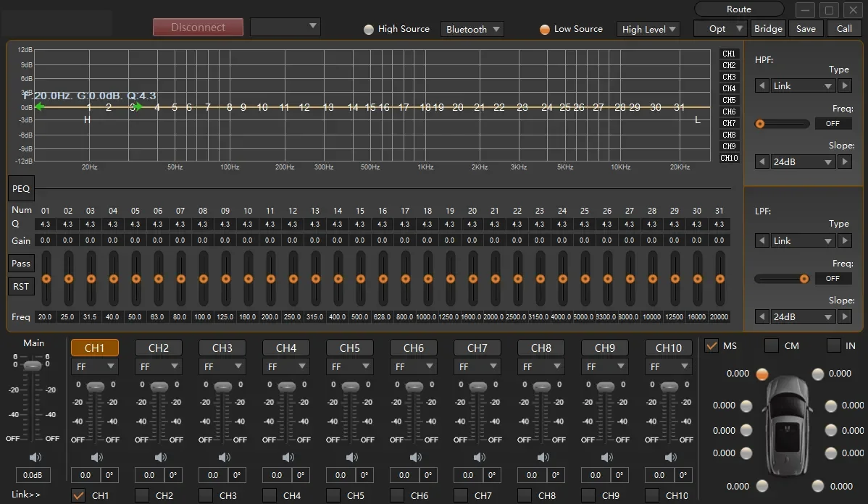This screenshot has height=504, width=868.
Task: Click the CH1 delay value input field
Action: click(85, 475)
